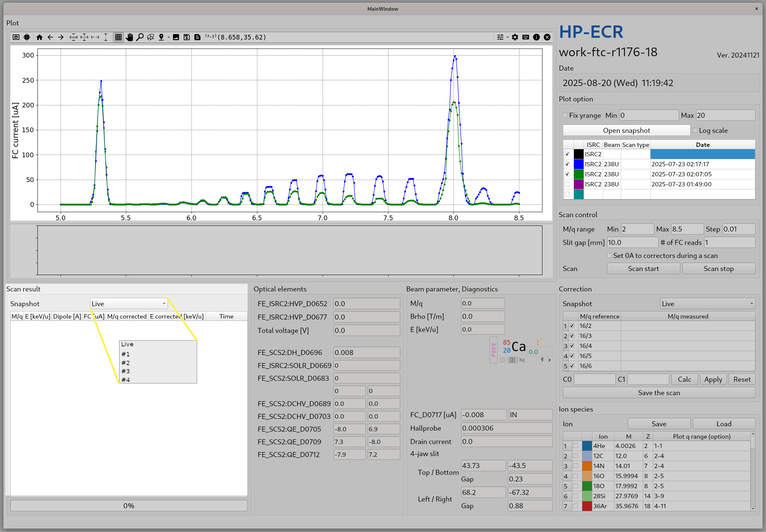Screen dimensions: 766x532
Task: Click the plot info icon
Action: 536,37
